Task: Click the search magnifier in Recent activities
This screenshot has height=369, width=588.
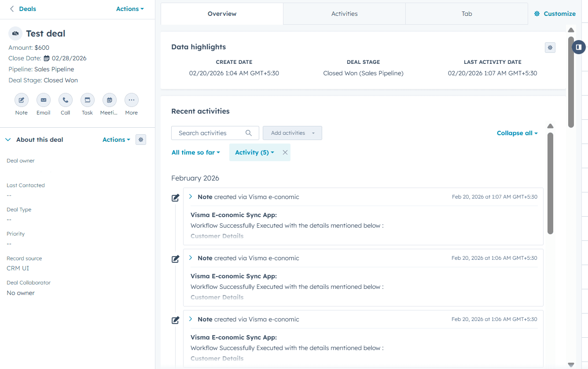Action: tap(249, 133)
